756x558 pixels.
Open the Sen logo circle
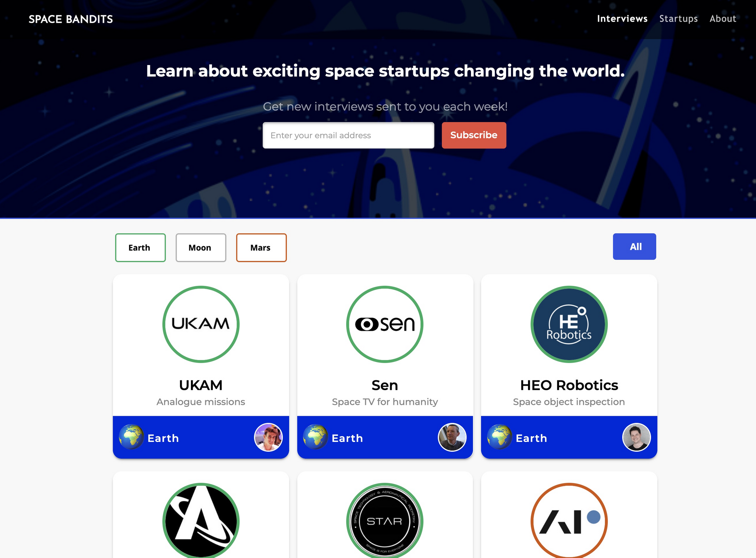click(x=385, y=324)
